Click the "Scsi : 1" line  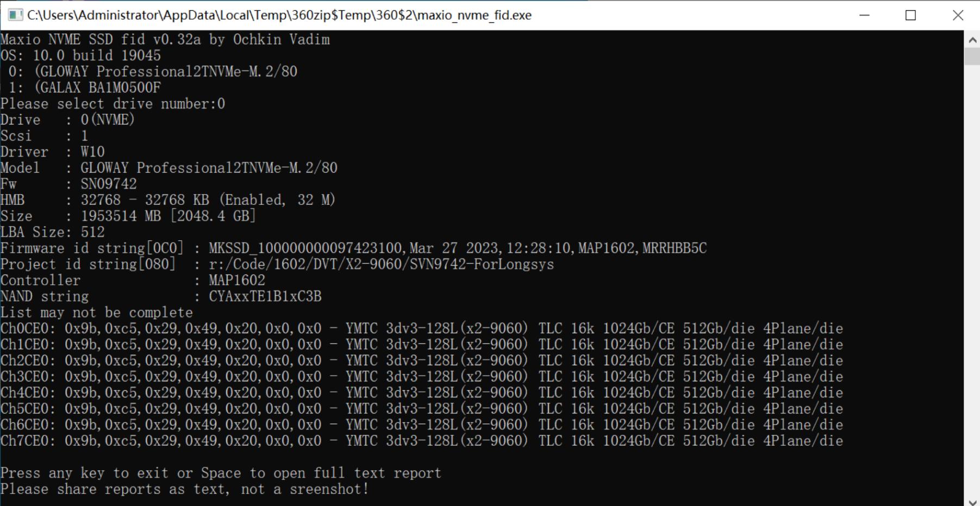pos(44,136)
